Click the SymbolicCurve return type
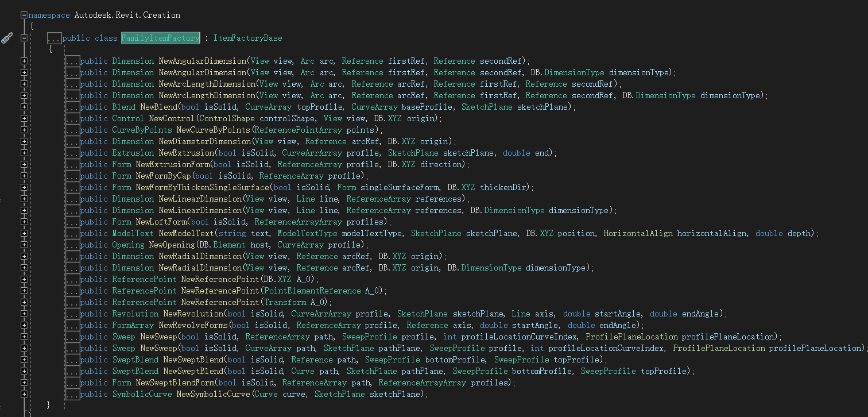This screenshot has height=417, width=868. [142, 394]
